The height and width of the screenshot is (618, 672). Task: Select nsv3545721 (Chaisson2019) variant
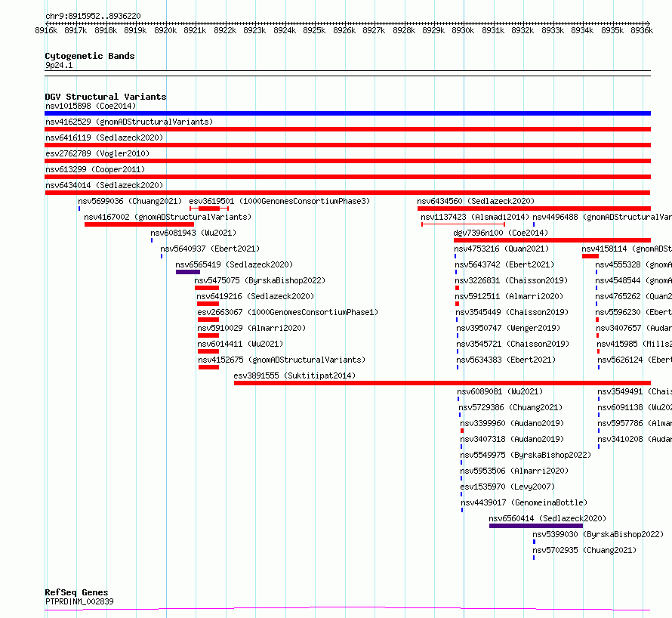pos(513,344)
